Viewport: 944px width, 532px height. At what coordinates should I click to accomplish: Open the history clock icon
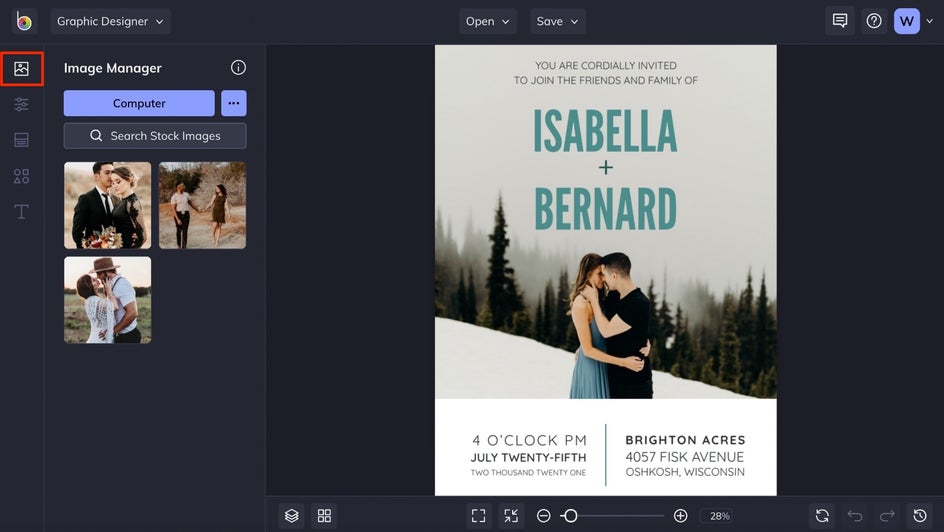(x=920, y=516)
